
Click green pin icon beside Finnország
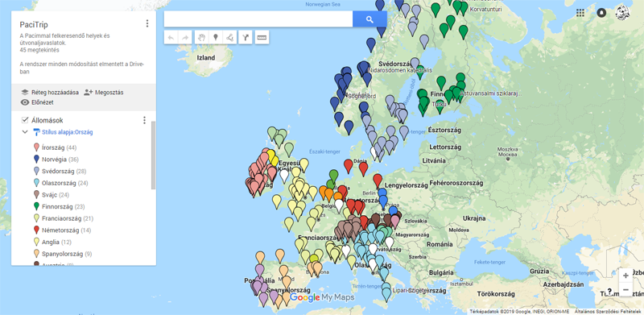(x=35, y=206)
